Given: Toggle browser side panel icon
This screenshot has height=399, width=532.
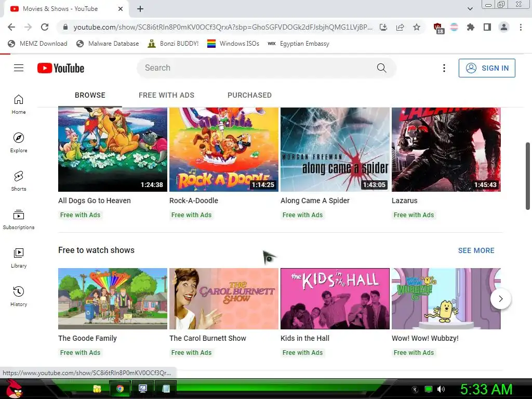Looking at the screenshot, I should tap(487, 27).
